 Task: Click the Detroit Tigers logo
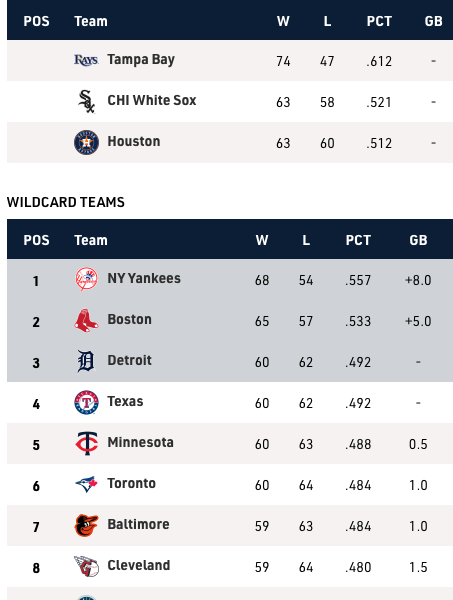coord(86,361)
